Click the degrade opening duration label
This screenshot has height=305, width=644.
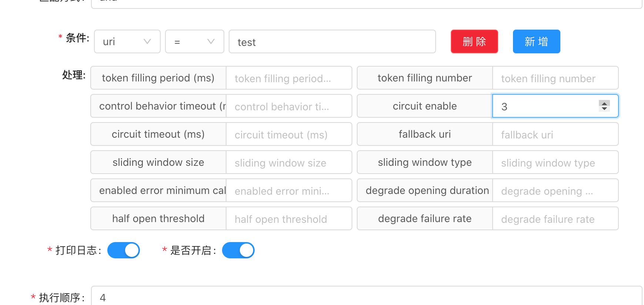425,190
